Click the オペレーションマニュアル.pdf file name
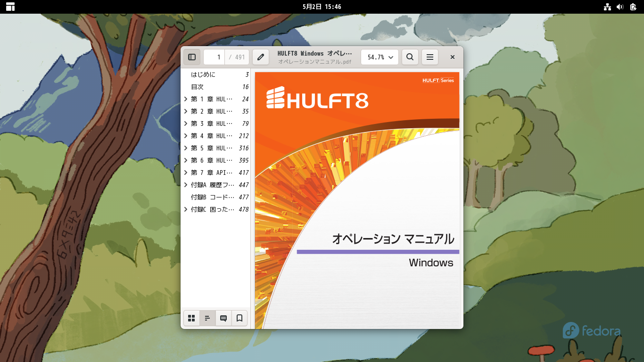 tap(315, 62)
